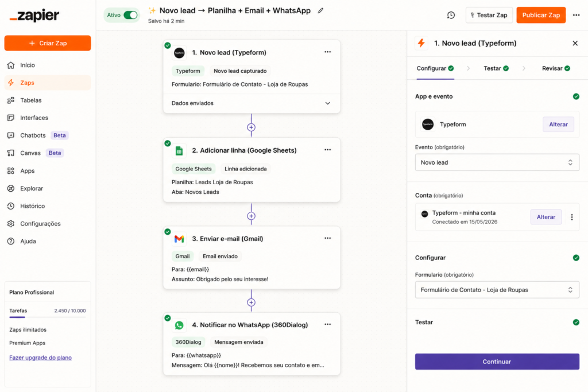588x392 pixels.
Task: Click the Gmail icon in step 3
Action: click(179, 239)
